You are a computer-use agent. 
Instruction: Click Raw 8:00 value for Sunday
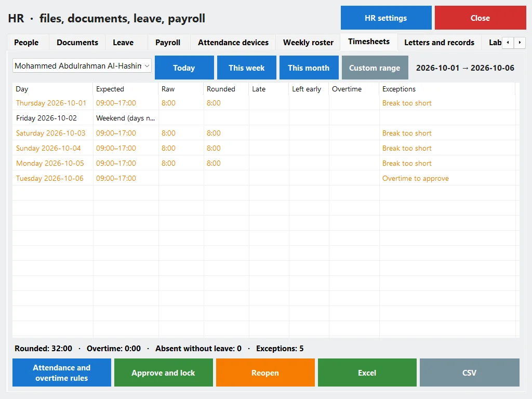click(x=169, y=148)
